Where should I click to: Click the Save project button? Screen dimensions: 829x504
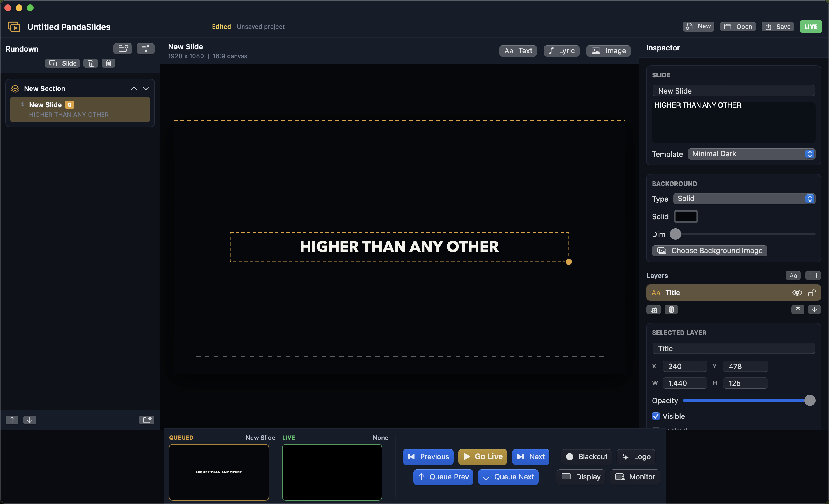pyautogui.click(x=778, y=27)
